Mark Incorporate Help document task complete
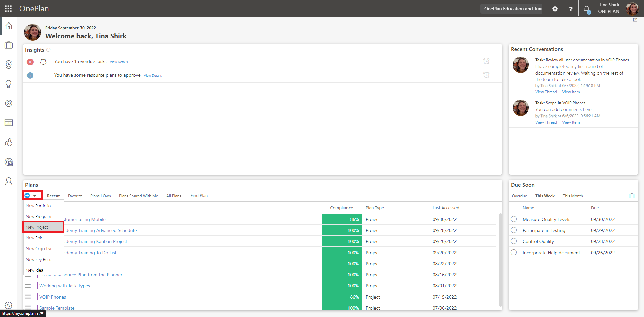 click(514, 252)
